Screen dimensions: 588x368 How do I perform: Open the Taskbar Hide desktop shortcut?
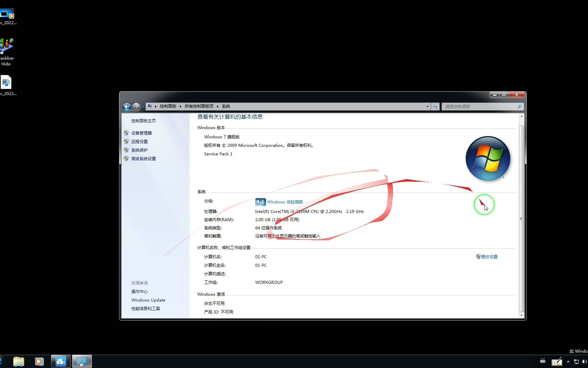[7, 52]
